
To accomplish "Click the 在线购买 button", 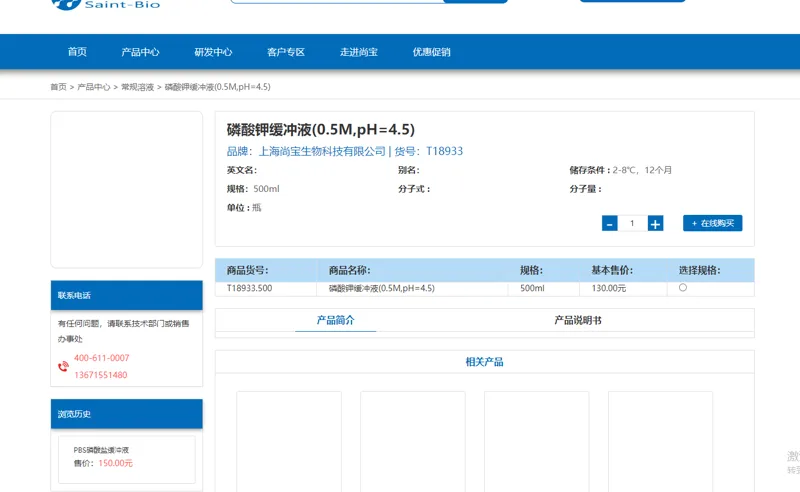I will 713,223.
